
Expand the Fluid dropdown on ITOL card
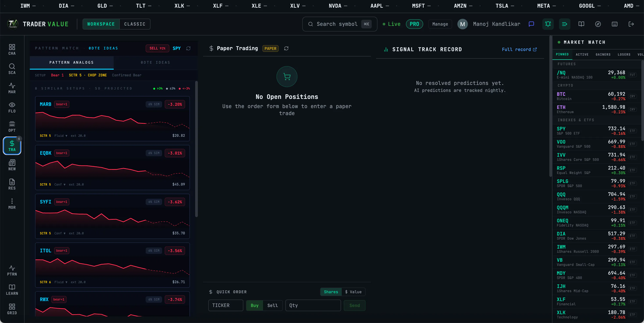61,282
